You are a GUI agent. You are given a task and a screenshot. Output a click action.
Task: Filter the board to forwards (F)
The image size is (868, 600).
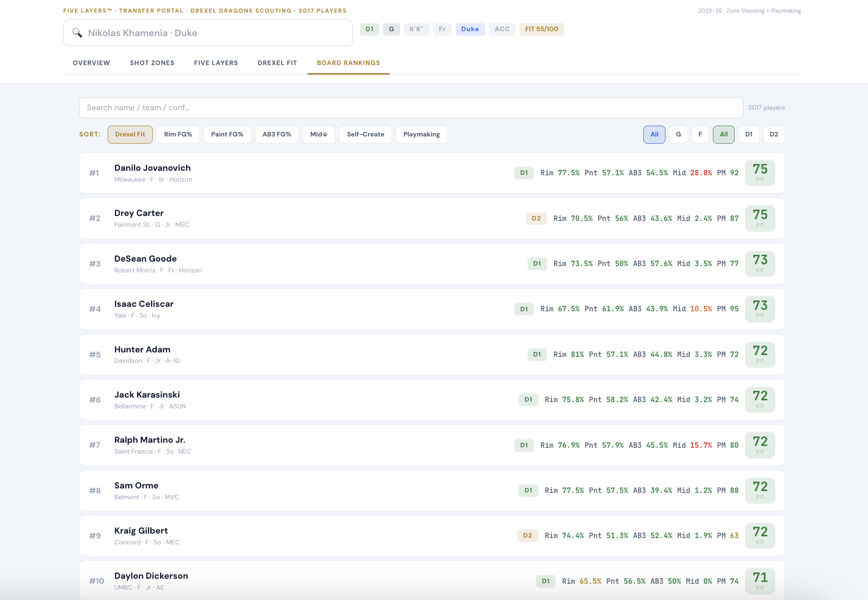[x=700, y=135]
